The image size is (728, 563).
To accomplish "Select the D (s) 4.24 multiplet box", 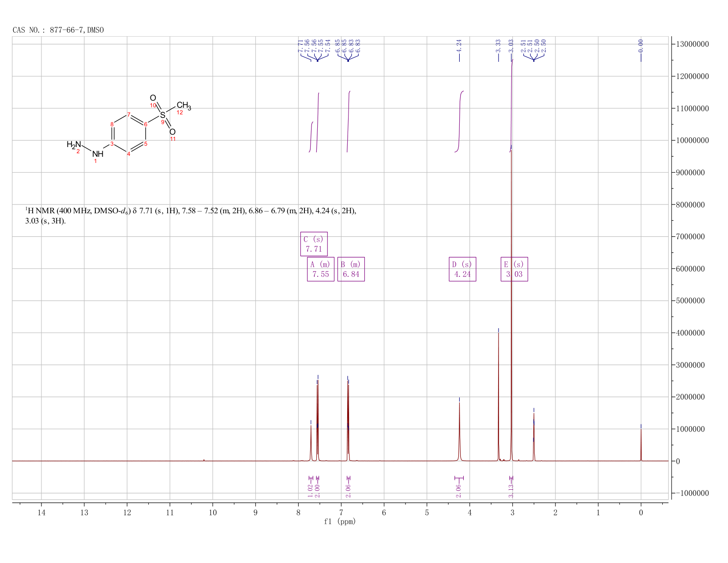I will [x=462, y=269].
